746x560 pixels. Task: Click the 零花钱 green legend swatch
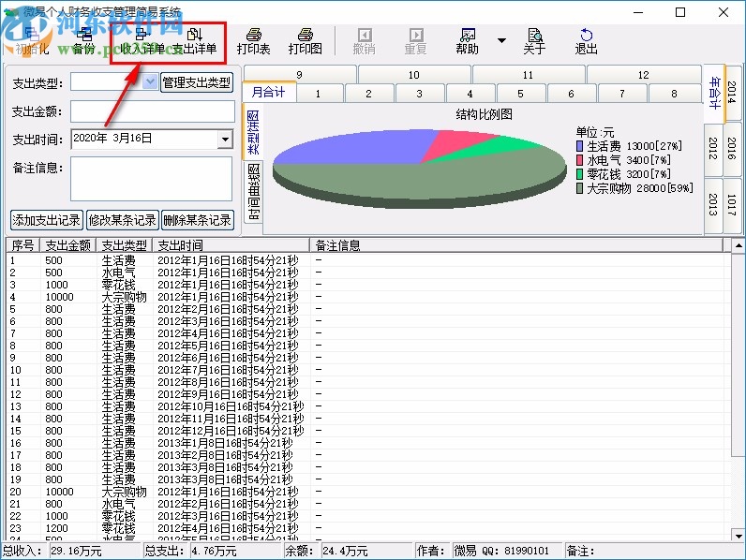pos(579,174)
